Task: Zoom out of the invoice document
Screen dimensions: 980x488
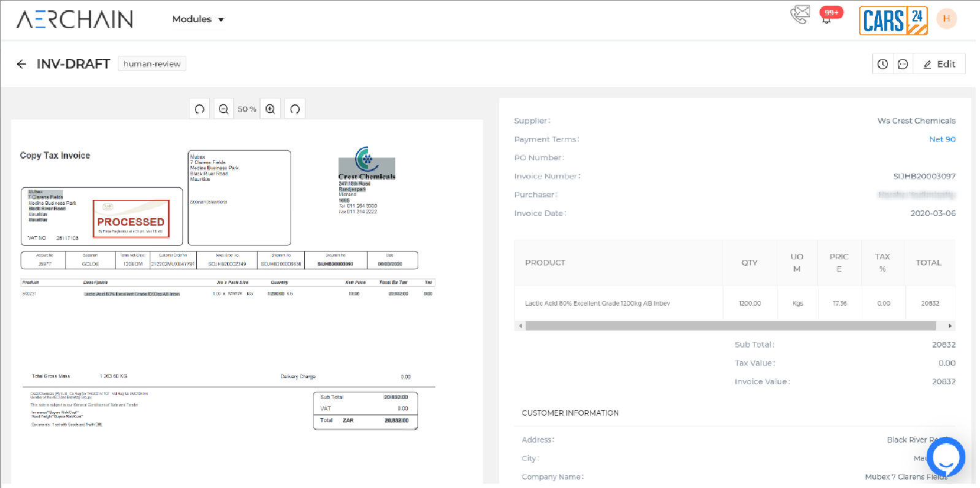Action: tap(223, 109)
